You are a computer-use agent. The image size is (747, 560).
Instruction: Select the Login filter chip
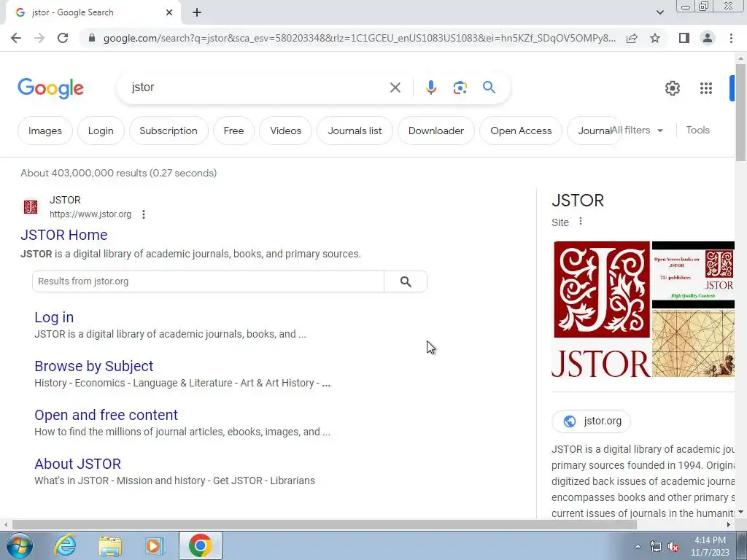(101, 131)
